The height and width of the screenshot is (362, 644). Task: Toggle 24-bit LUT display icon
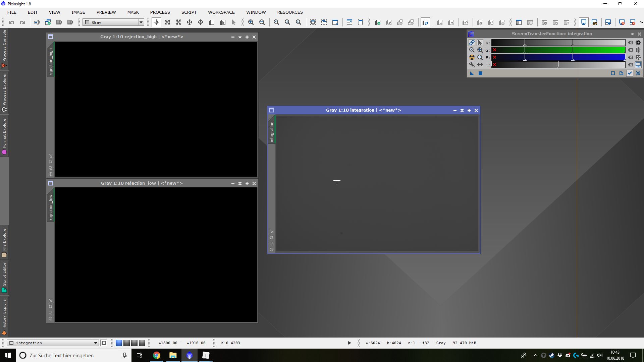click(594, 22)
